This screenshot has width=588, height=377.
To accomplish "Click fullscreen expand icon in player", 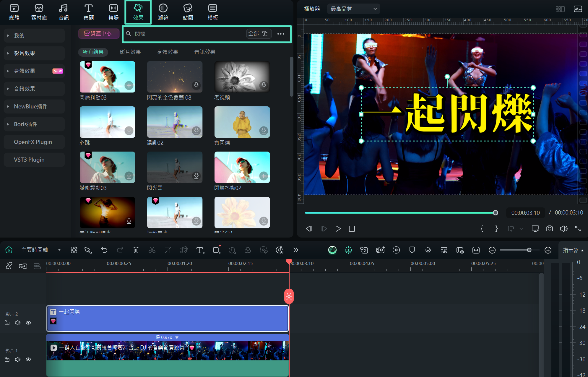I will pyautogui.click(x=578, y=229).
